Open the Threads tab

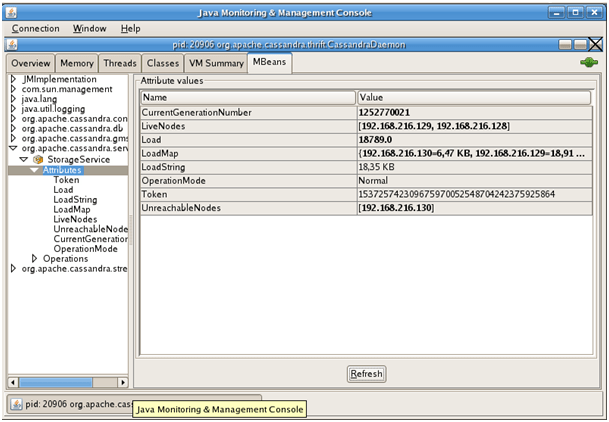click(119, 63)
